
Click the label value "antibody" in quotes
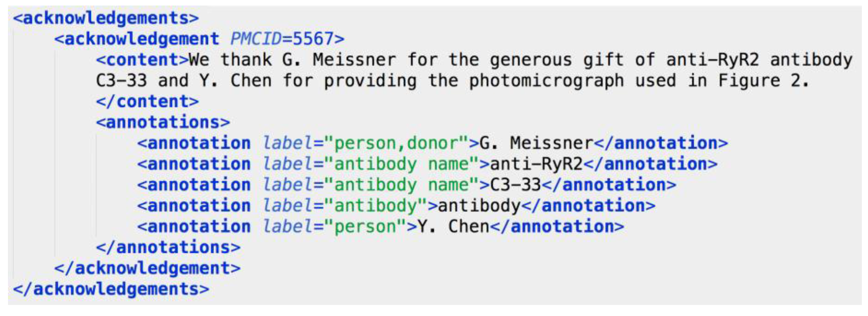pyautogui.click(x=375, y=206)
